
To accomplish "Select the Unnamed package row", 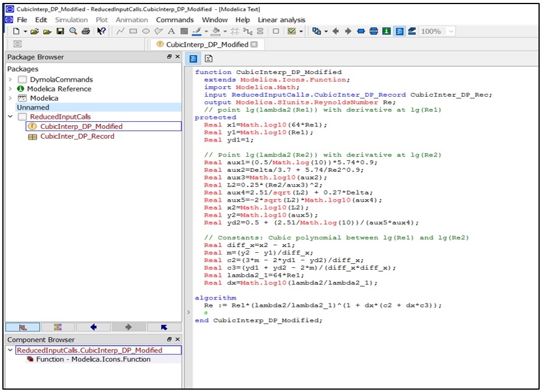I will (x=98, y=107).
